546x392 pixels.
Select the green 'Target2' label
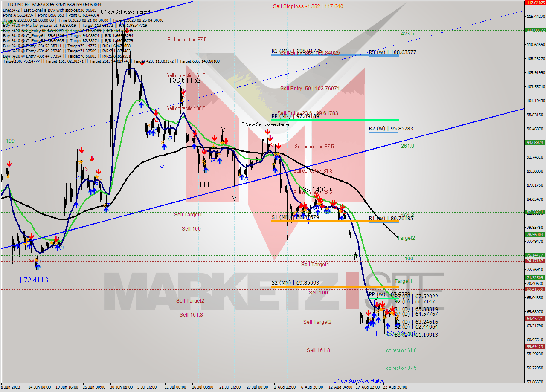(406, 238)
